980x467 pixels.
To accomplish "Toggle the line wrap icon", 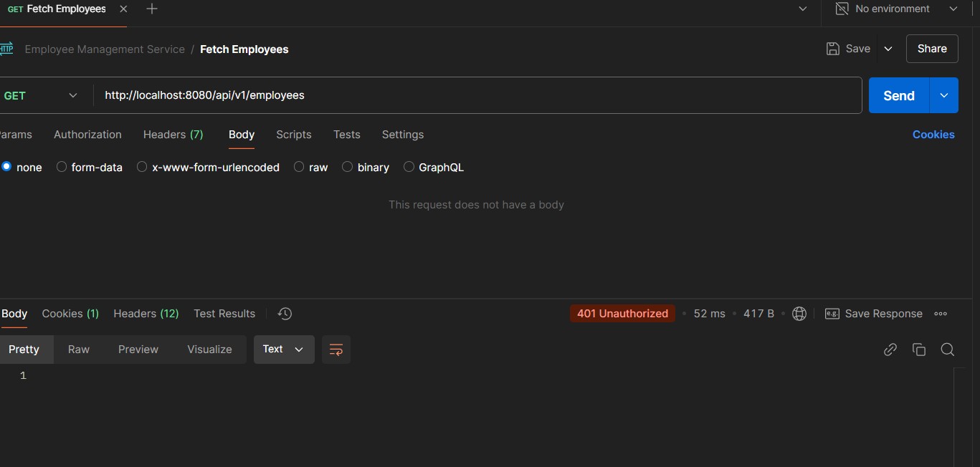I will tap(336, 350).
